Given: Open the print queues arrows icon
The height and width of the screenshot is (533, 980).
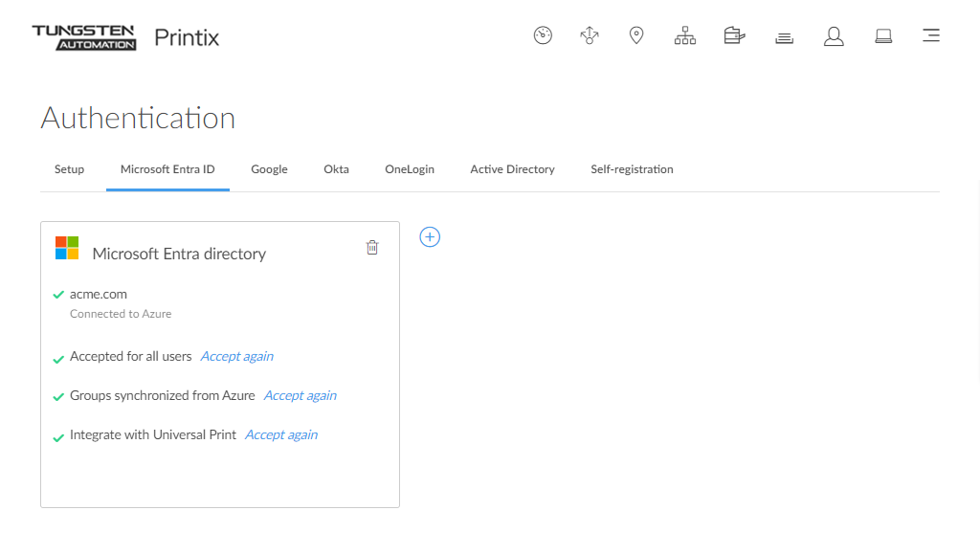Looking at the screenshot, I should [x=590, y=35].
